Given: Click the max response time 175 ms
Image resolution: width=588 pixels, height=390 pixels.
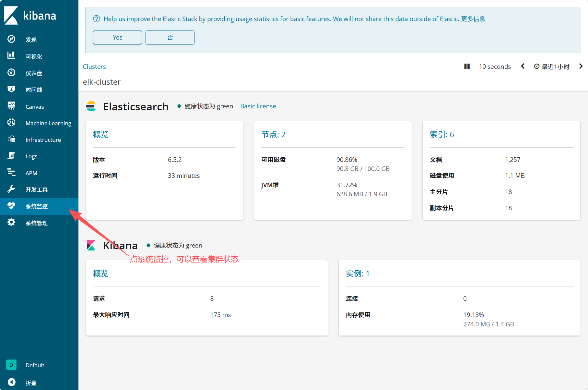Looking at the screenshot, I should [x=220, y=315].
